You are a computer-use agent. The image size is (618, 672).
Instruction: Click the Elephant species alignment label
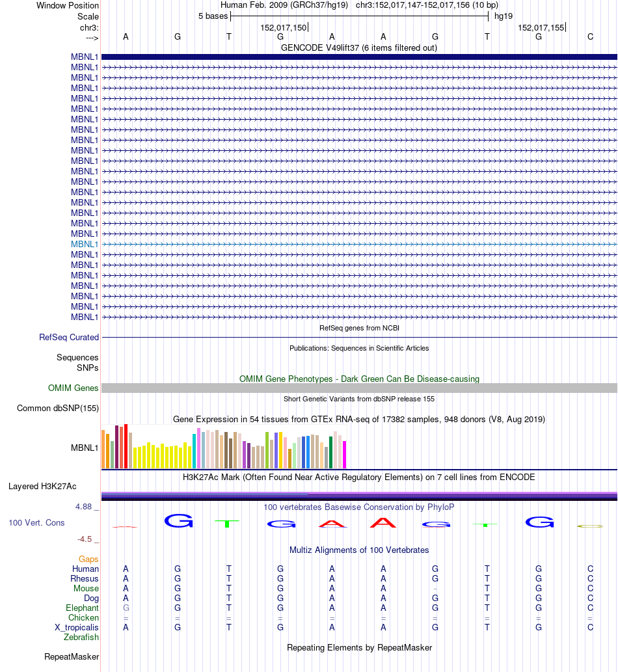(x=82, y=608)
